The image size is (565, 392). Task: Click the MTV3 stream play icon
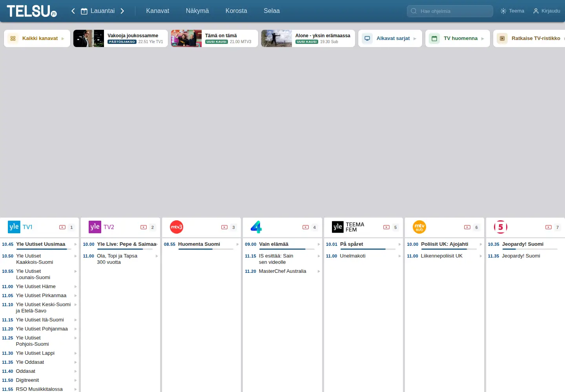click(x=224, y=227)
